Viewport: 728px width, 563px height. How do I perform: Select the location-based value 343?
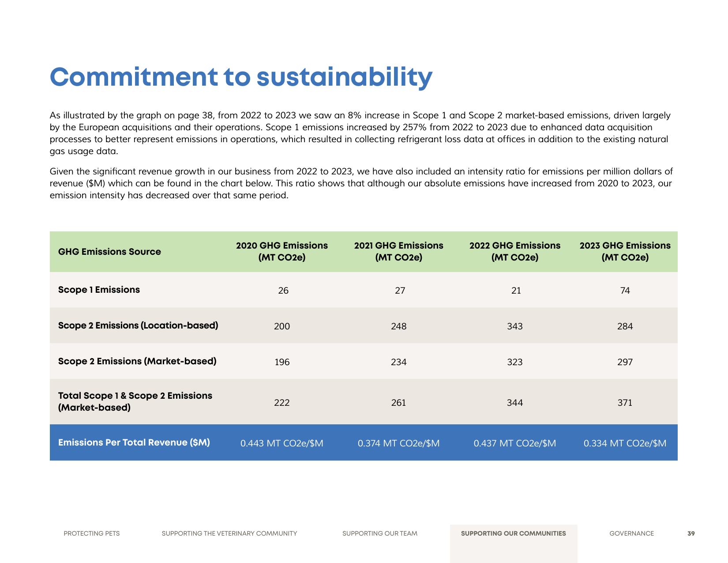(x=515, y=326)
